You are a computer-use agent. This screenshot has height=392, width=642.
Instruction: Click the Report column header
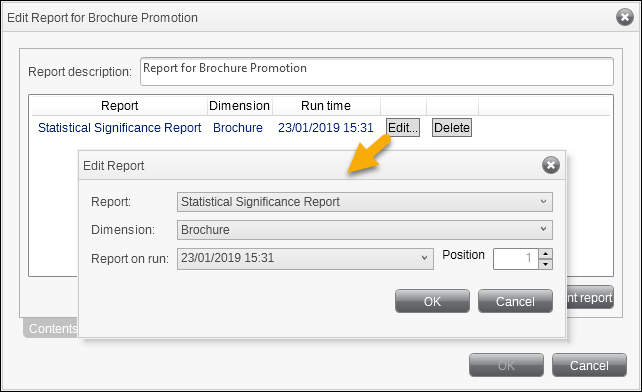pyautogui.click(x=120, y=106)
